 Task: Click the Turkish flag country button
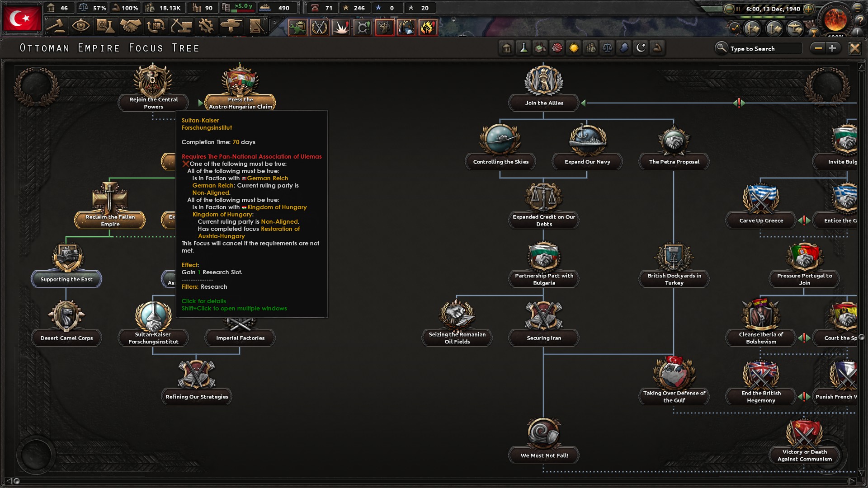pyautogui.click(x=22, y=18)
